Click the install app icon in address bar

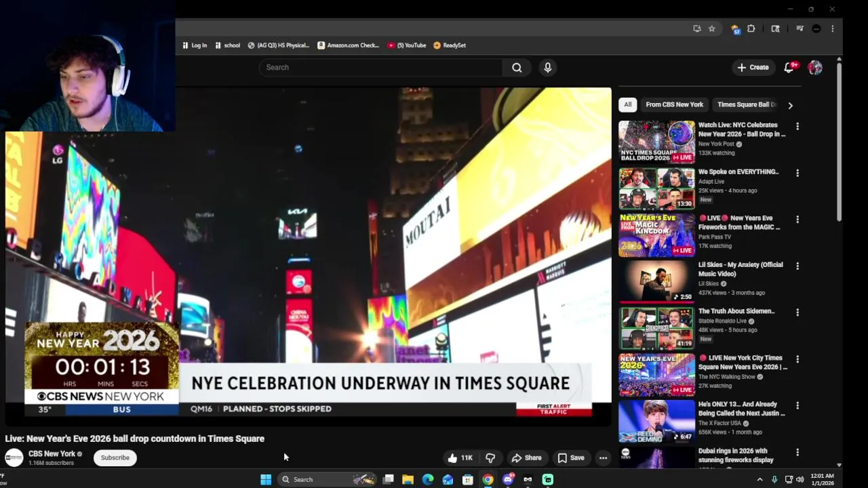(x=696, y=28)
